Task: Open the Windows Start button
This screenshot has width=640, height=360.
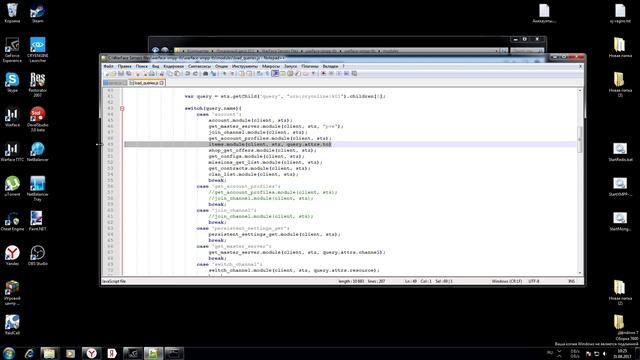Action: 9,353
